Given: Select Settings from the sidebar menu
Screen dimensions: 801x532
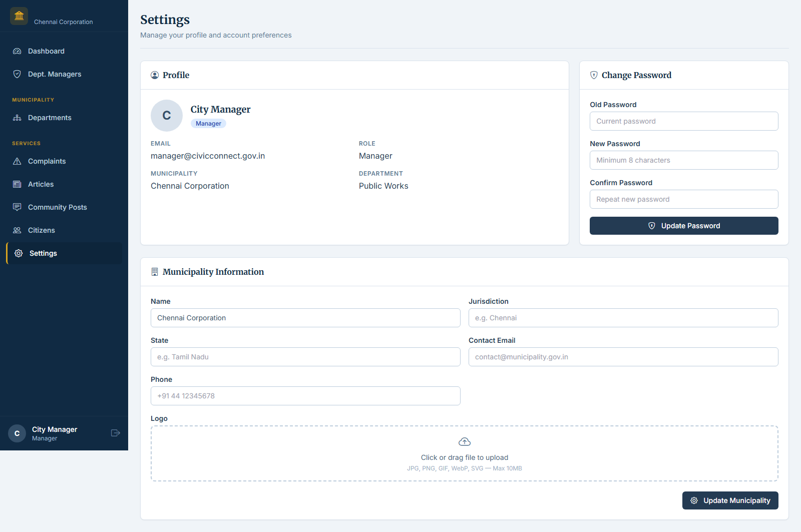Looking at the screenshot, I should 43,253.
